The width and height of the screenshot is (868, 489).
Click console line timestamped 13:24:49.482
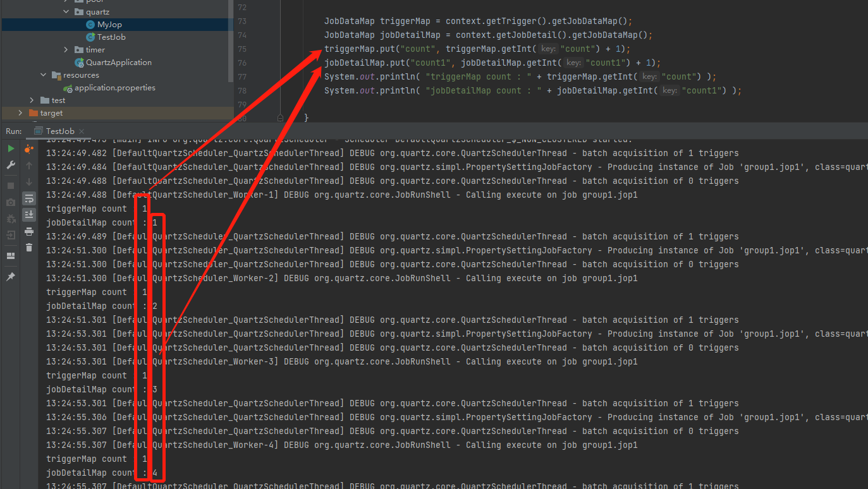pyautogui.click(x=392, y=153)
